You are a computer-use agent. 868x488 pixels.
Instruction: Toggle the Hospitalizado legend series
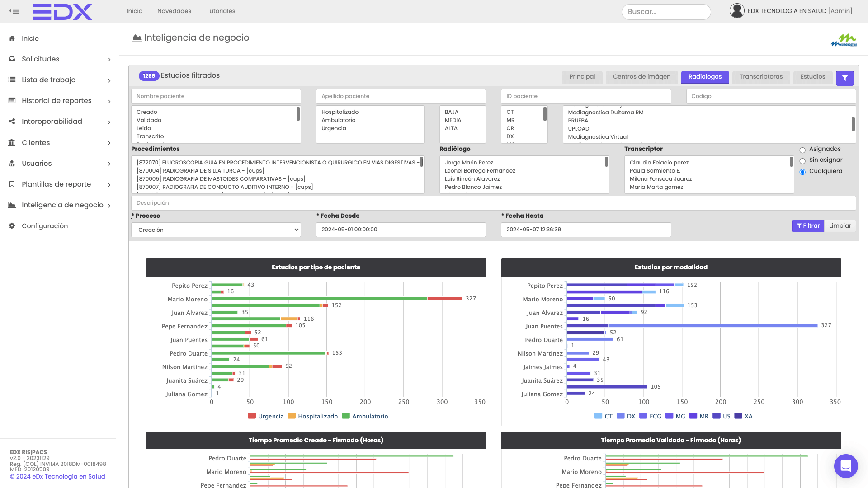tap(313, 416)
